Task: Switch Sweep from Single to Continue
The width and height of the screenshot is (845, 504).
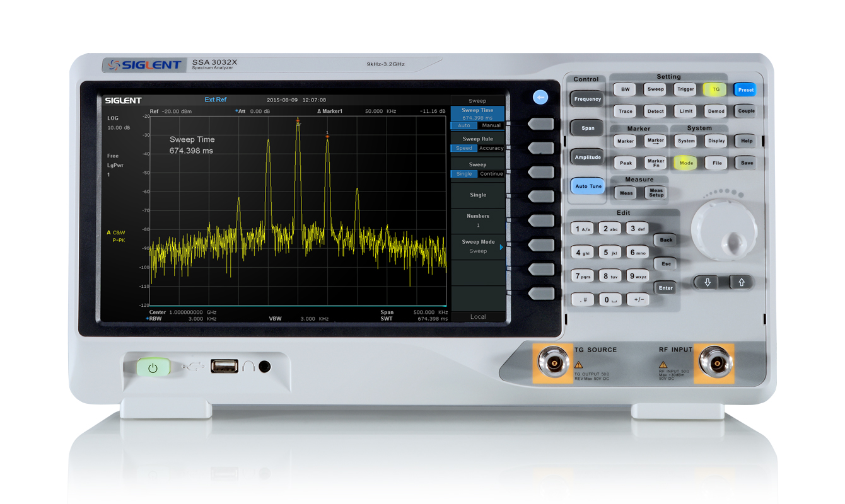Action: pyautogui.click(x=491, y=174)
